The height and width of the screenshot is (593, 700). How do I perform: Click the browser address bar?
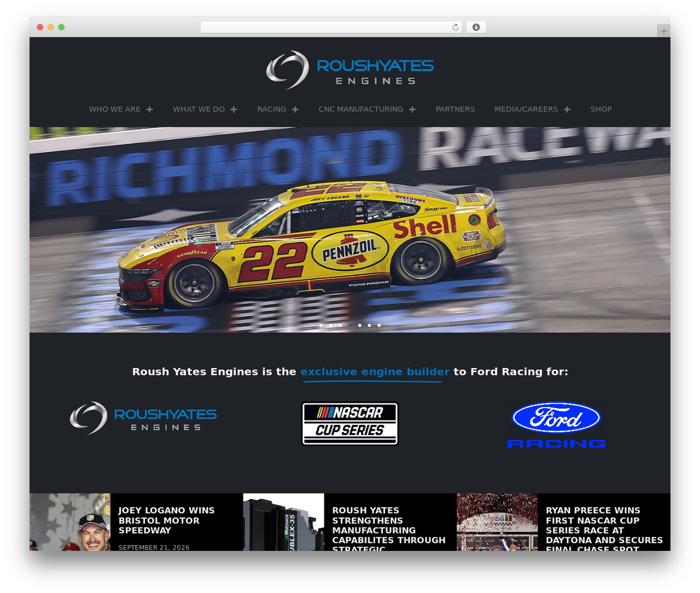(331, 27)
